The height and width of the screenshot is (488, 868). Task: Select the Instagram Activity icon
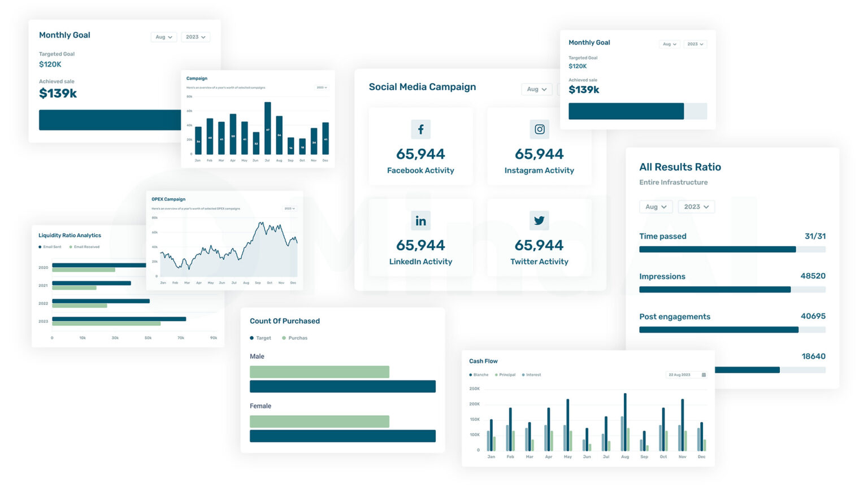539,129
